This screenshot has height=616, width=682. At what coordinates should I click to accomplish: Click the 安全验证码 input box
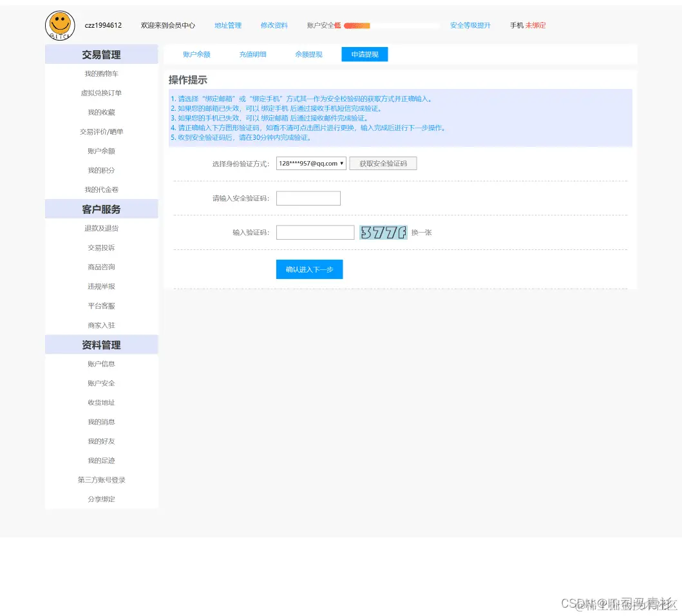(x=308, y=198)
